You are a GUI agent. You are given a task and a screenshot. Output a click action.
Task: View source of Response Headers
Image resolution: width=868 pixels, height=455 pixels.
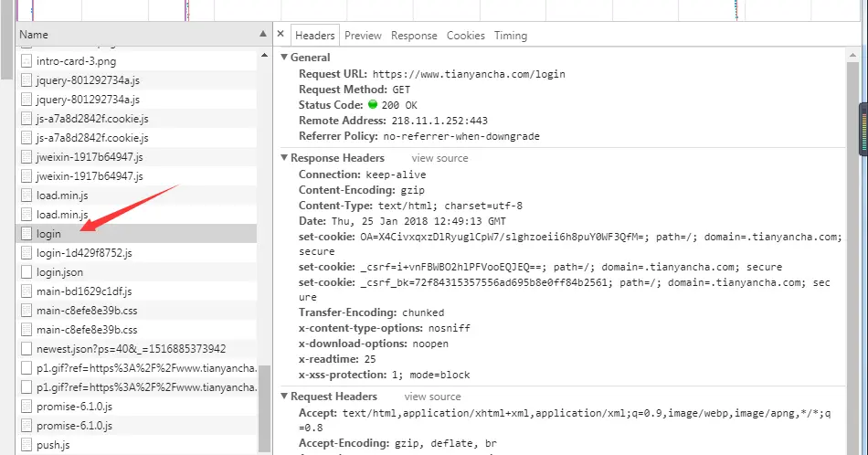[x=439, y=158]
